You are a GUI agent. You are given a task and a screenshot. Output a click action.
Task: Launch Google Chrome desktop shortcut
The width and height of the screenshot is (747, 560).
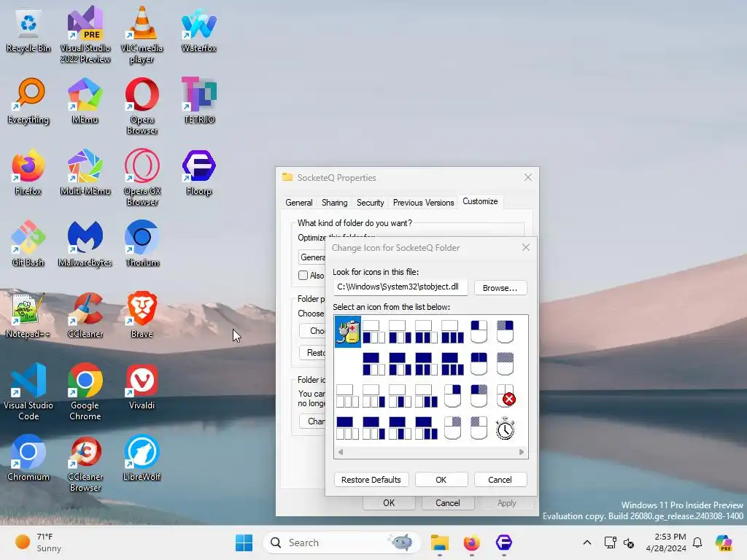(x=85, y=392)
